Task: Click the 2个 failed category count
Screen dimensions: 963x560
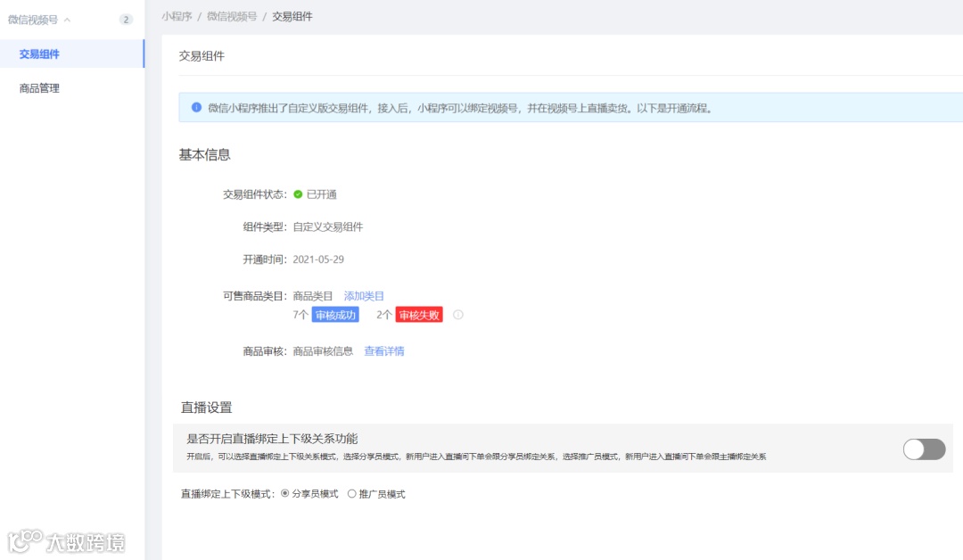Action: [383, 315]
